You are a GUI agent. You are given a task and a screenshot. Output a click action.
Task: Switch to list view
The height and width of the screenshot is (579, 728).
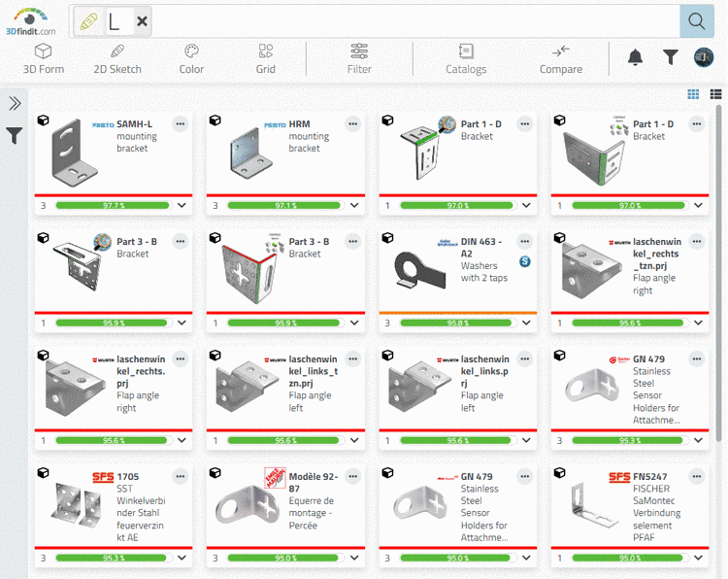click(x=716, y=94)
